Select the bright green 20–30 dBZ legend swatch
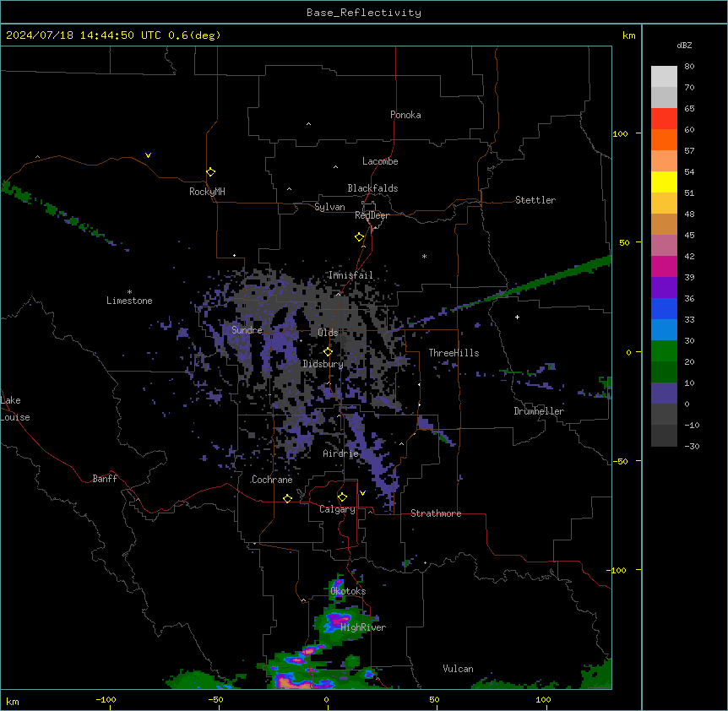Screen dimensions: 728x711 (664, 351)
